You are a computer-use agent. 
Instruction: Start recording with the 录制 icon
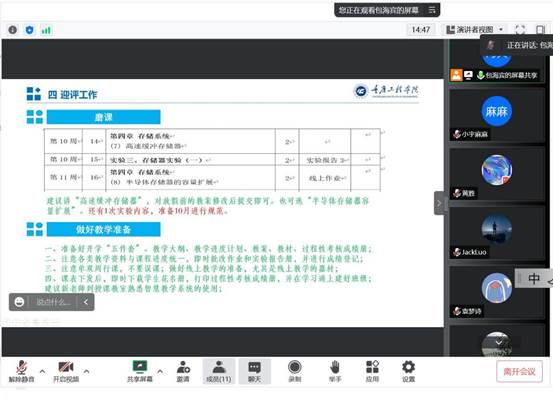click(x=294, y=371)
